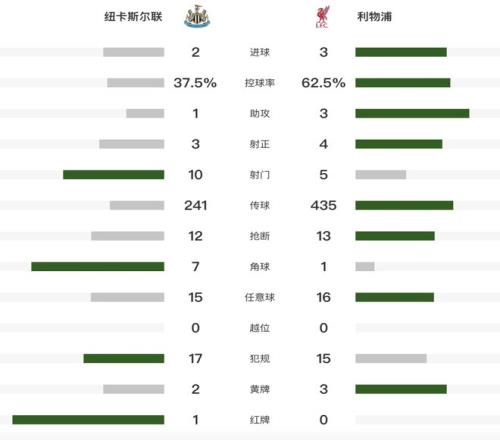Click Liverpool's 435 passes value
This screenshot has height=440, width=500.
[323, 205]
